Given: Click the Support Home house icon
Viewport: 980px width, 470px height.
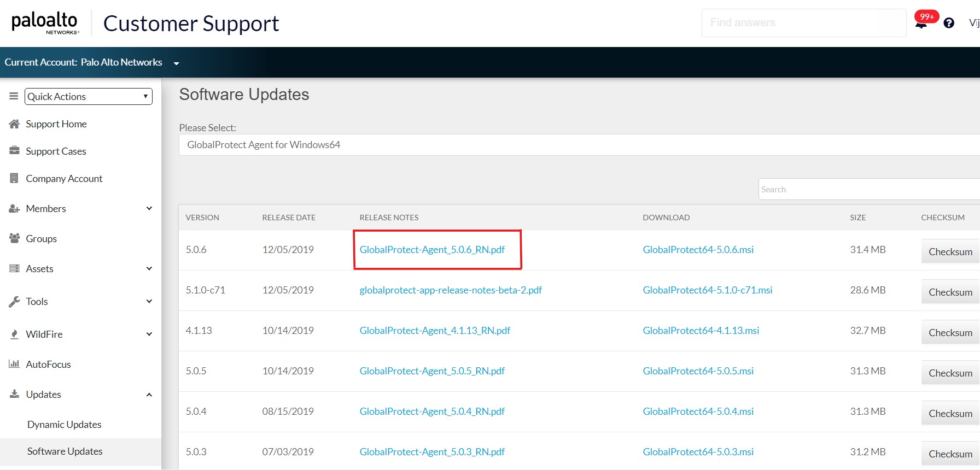Looking at the screenshot, I should point(14,124).
